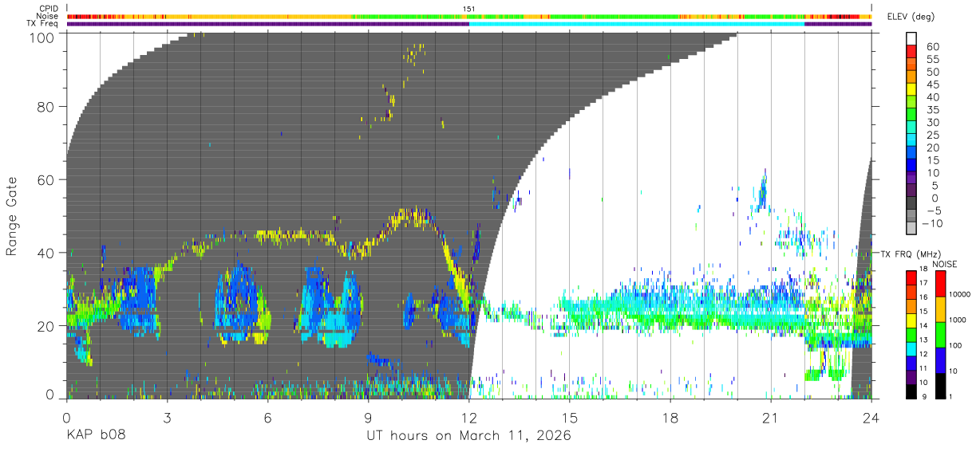The width and height of the screenshot is (980, 452).
Task: Click x-axis tick label '18'
Action: coord(670,418)
